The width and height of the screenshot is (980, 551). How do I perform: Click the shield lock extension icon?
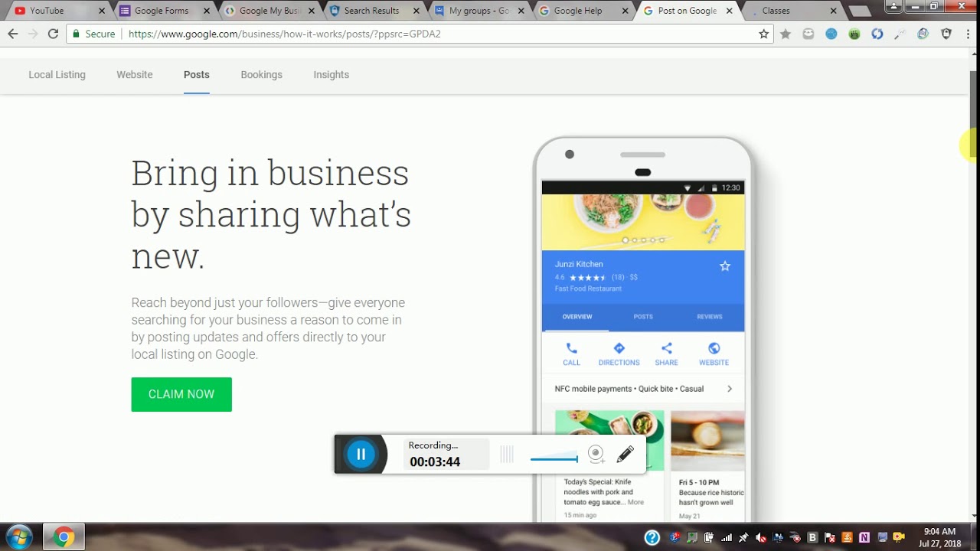pos(946,34)
